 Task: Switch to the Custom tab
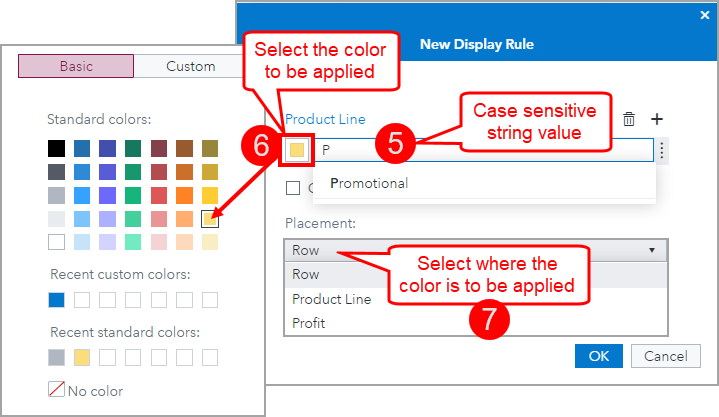pyautogui.click(x=191, y=66)
